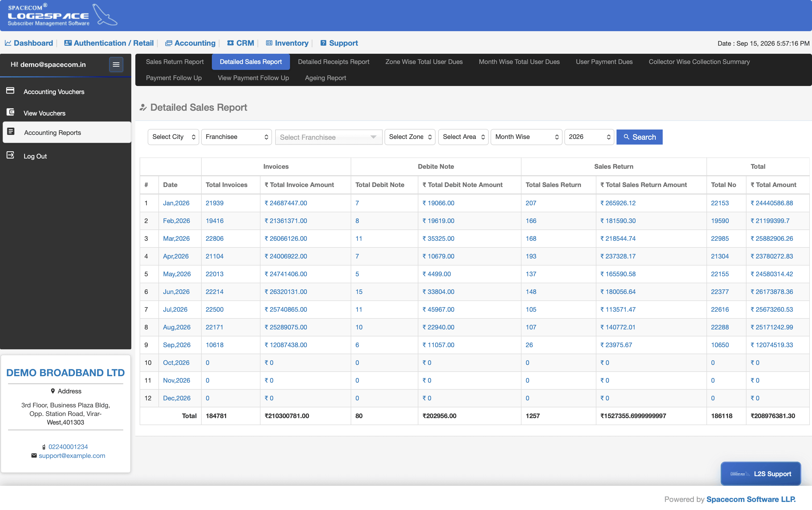Click sales return count 107 in Aug row
Image resolution: width=812 pixels, height=510 pixels.
tap(531, 327)
